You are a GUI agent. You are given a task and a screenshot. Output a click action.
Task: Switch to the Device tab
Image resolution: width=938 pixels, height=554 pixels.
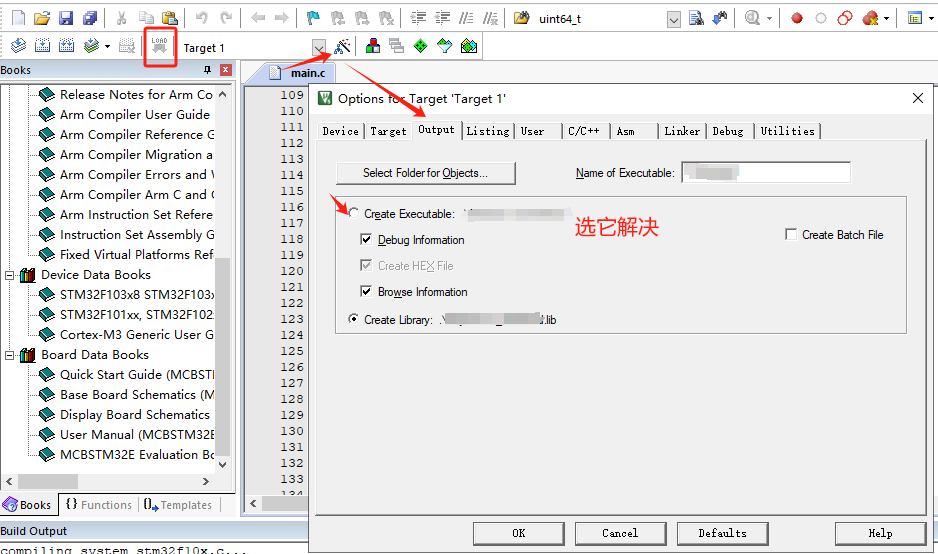coord(340,131)
